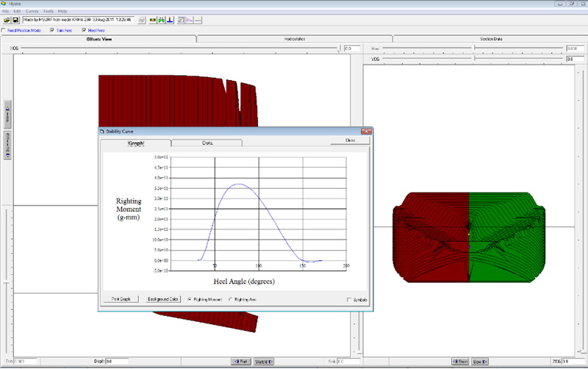Click the blue inverted-T toolbar icon
The height and width of the screenshot is (369, 588).
pyautogui.click(x=169, y=20)
